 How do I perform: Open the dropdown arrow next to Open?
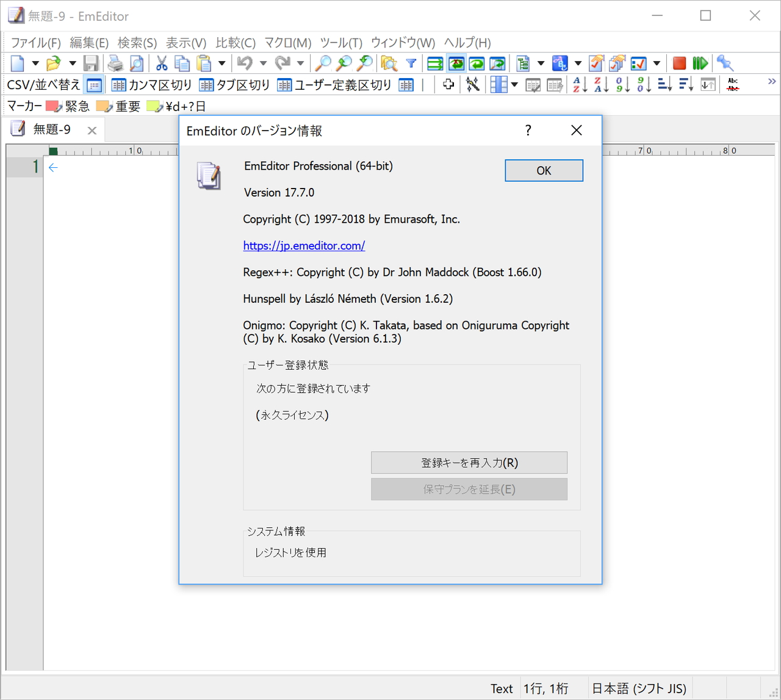(x=71, y=63)
